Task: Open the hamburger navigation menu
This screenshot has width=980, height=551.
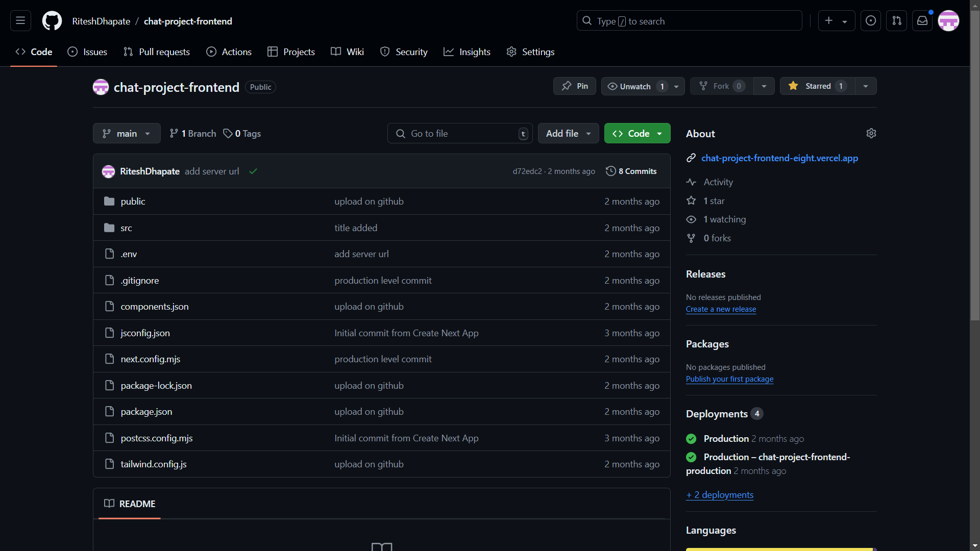Action: click(x=20, y=21)
